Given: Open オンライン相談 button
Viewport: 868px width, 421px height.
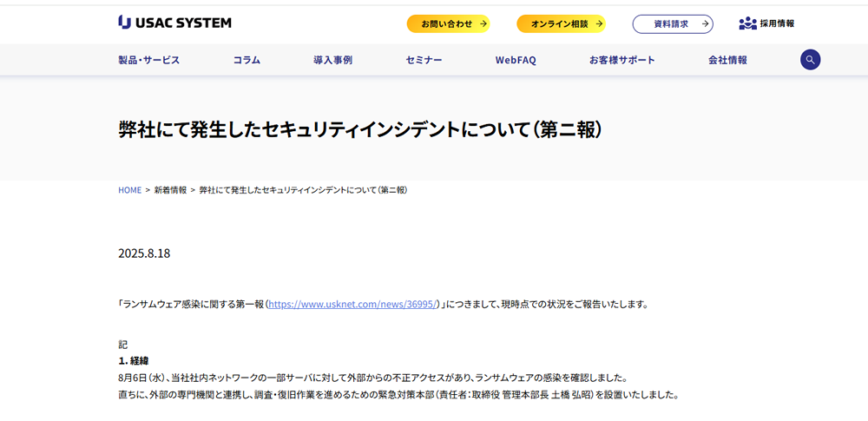Looking at the screenshot, I should pyautogui.click(x=562, y=23).
